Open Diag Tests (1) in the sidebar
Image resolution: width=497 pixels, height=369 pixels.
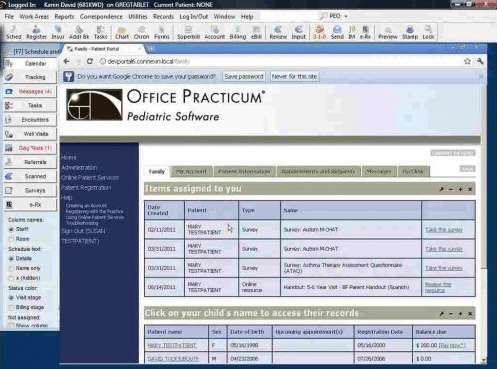point(30,148)
